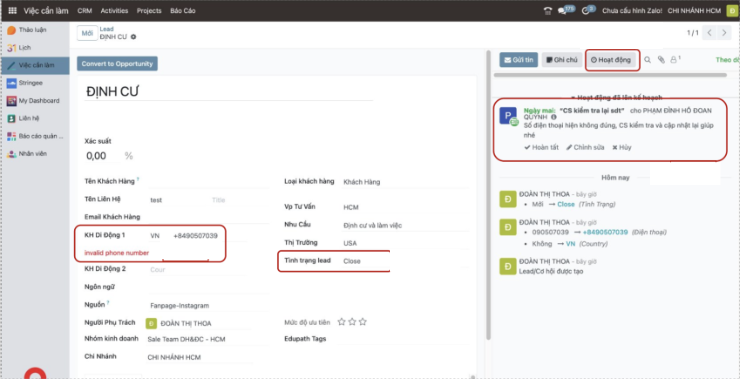
Task: Open Nguồn dropdown showing Fanpage-Instagram
Action: click(209, 305)
